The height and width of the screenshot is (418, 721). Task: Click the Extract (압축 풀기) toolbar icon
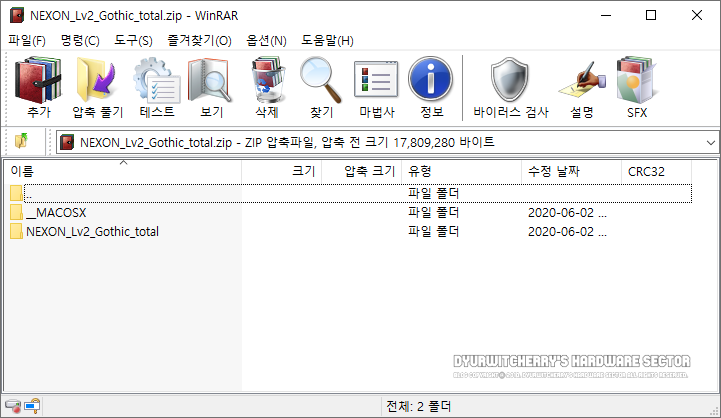[97, 80]
